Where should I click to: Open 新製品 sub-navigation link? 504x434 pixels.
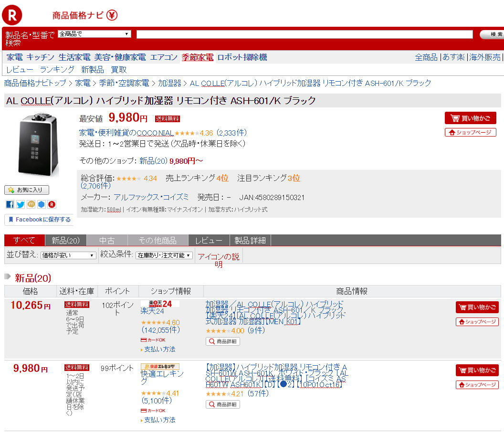tap(93, 69)
